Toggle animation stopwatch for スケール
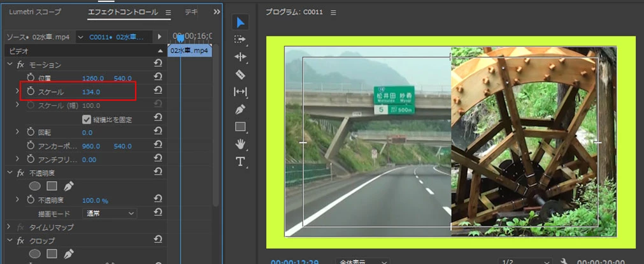This screenshot has width=644, height=264. [31, 91]
